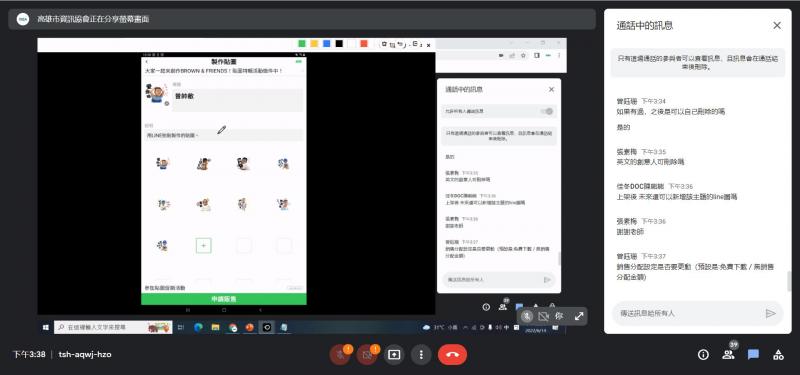Close the annotation toolbar with X
The height and width of the screenshot is (375, 800).
(429, 45)
